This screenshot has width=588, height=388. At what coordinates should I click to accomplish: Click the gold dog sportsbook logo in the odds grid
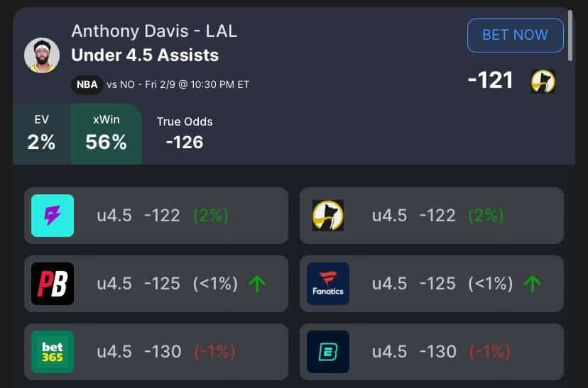coord(328,216)
